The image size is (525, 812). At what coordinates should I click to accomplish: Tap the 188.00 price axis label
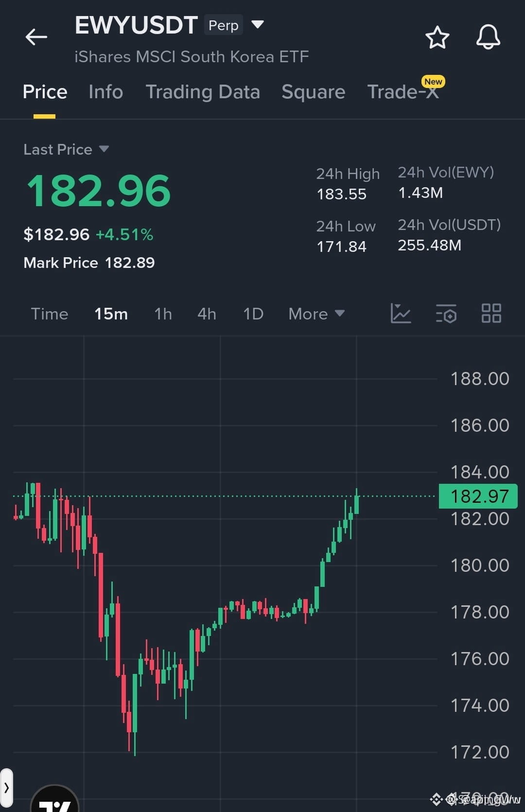tap(480, 379)
